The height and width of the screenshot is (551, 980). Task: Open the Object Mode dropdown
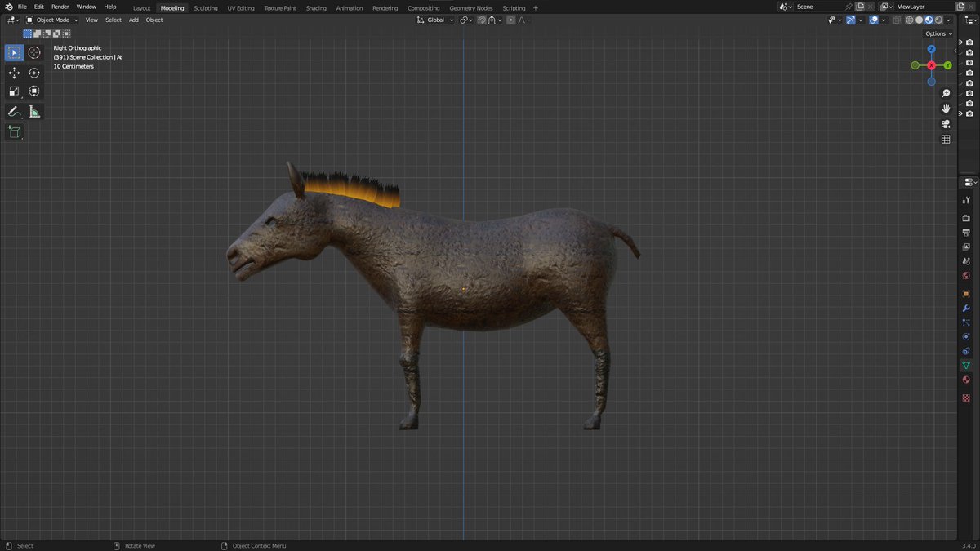pos(52,20)
